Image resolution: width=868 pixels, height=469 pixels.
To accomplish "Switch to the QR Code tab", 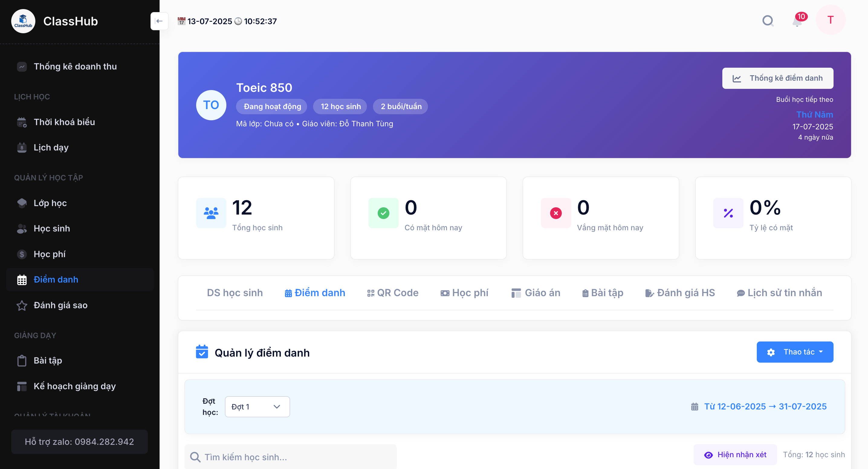I will point(393,293).
